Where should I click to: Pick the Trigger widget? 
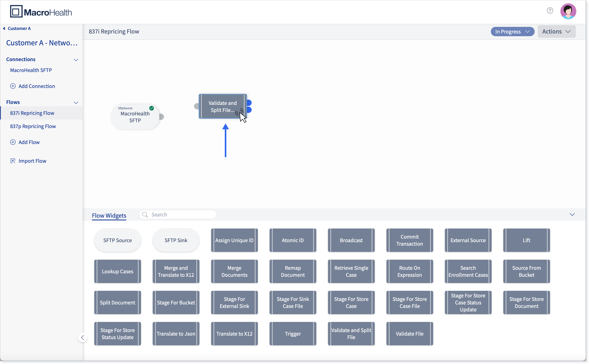point(293,333)
